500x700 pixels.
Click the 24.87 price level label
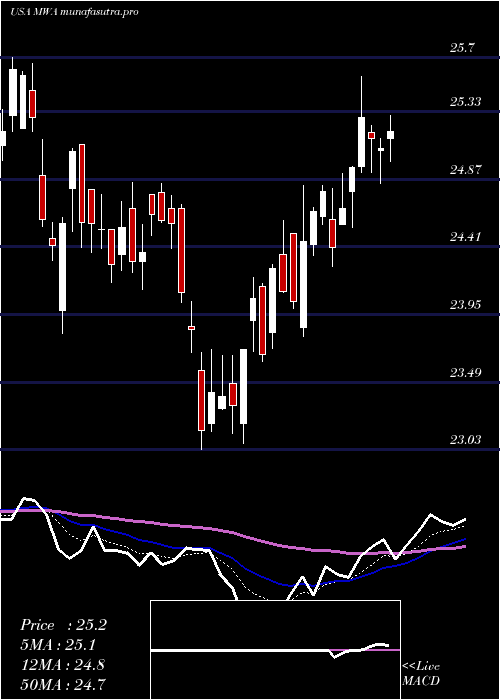466,170
